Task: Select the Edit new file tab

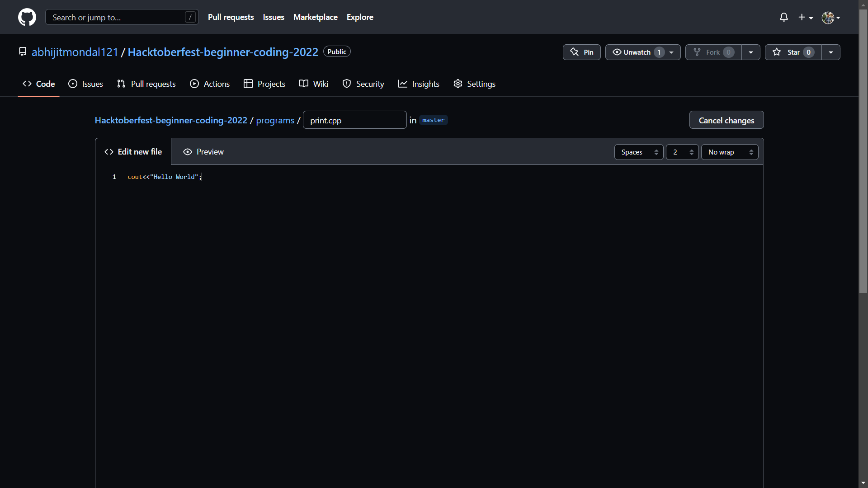Action: pyautogui.click(x=133, y=152)
